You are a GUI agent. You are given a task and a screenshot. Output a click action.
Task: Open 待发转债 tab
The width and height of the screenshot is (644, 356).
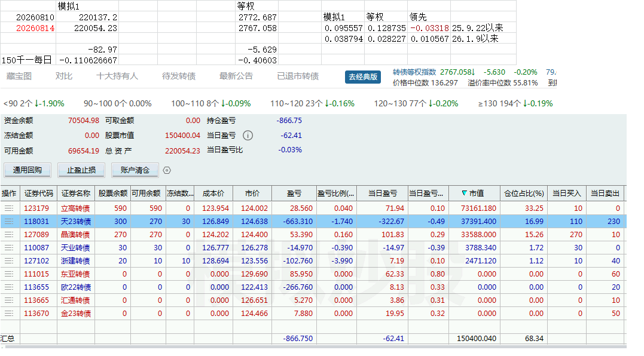pyautogui.click(x=179, y=76)
